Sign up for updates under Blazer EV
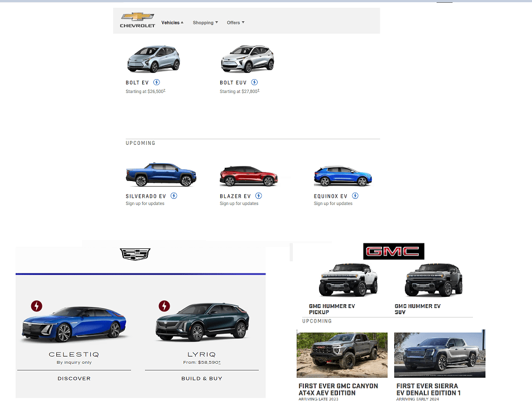This screenshot has height=415, width=532. pyautogui.click(x=239, y=203)
